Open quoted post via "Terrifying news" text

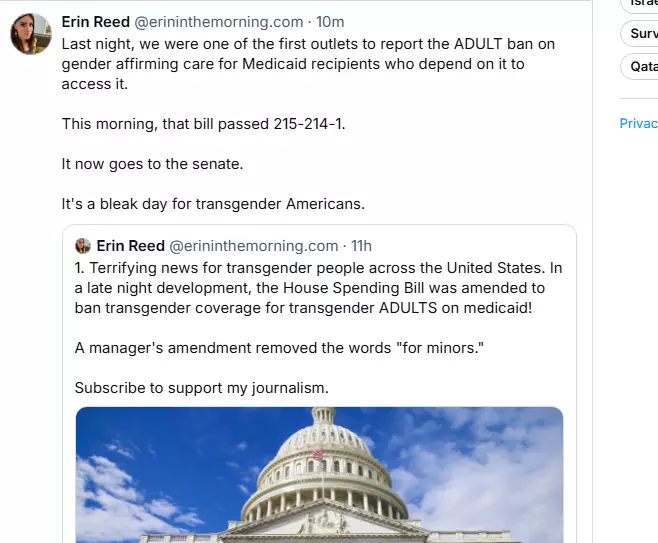click(x=318, y=288)
